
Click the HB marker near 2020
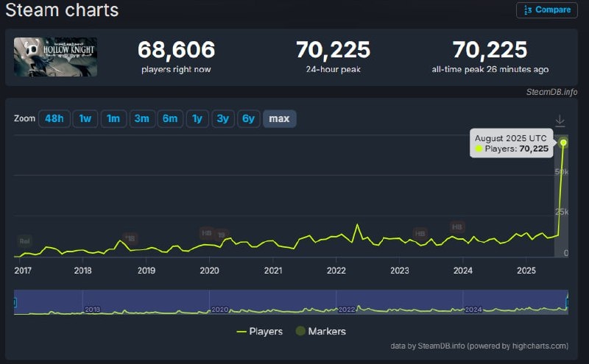click(207, 233)
